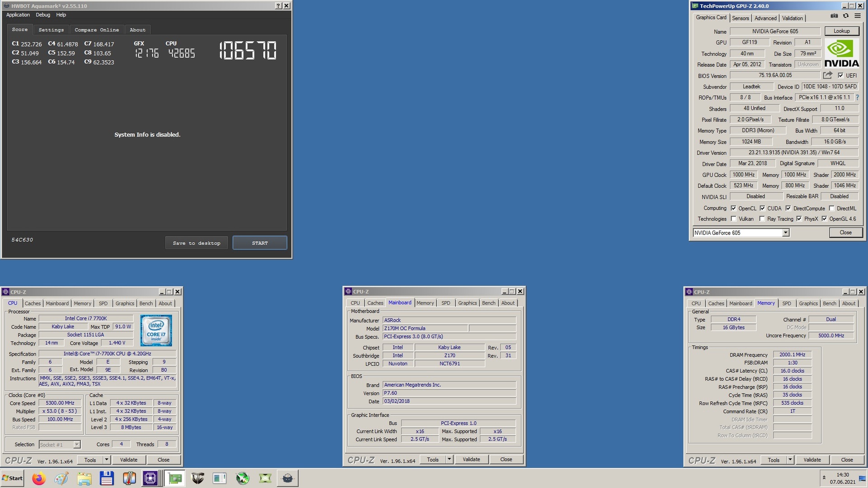Open Windows Explorer folder on the taskbar

pos(84,478)
